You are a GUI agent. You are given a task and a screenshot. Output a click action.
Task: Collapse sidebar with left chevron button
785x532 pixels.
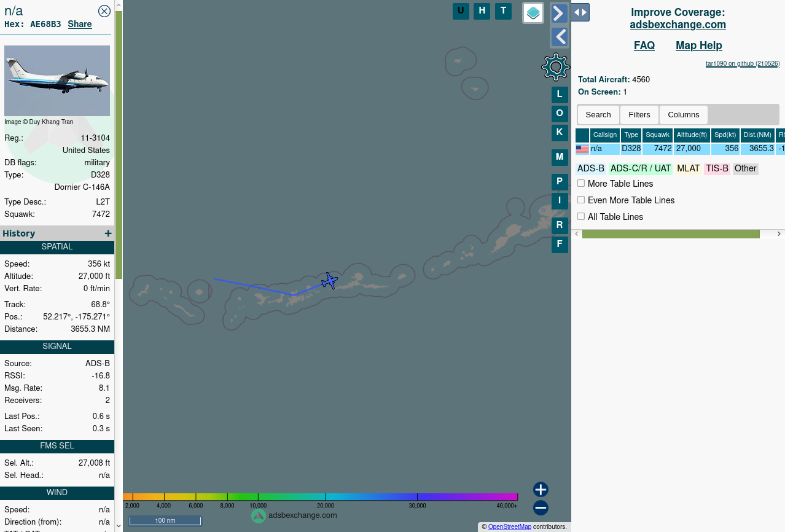pos(559,37)
